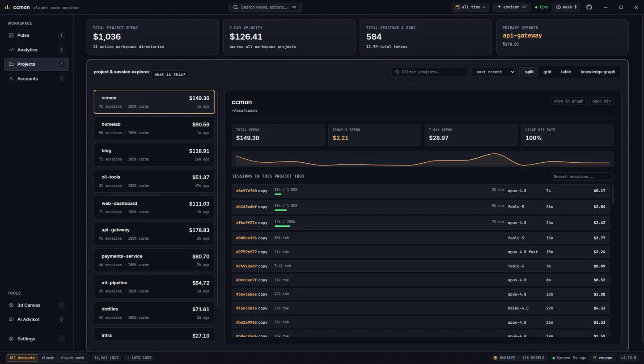Click the Settings gear icon
644x364 pixels.
[x=11, y=339]
